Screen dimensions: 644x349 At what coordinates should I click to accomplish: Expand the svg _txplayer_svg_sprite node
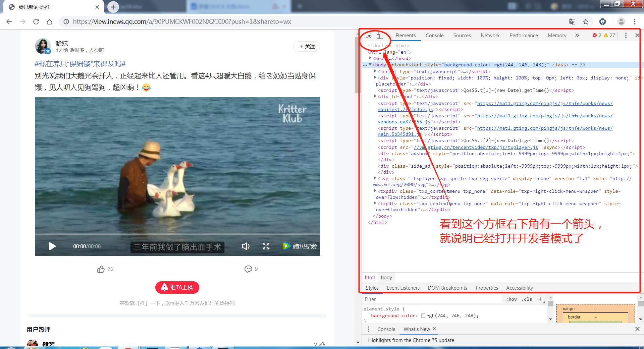pyautogui.click(x=375, y=178)
